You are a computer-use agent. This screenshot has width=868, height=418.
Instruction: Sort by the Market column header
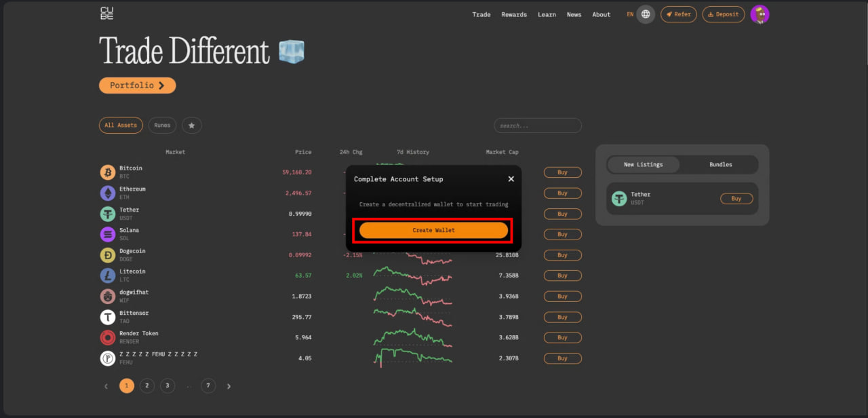(175, 152)
